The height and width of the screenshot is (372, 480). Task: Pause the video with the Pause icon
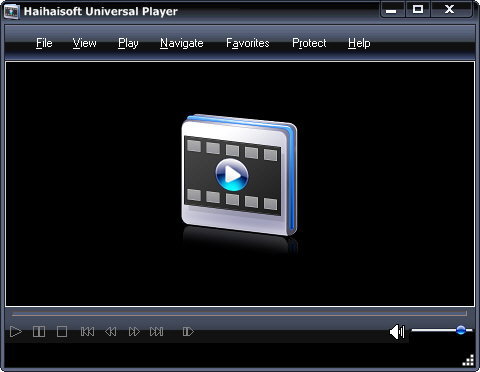point(39,332)
